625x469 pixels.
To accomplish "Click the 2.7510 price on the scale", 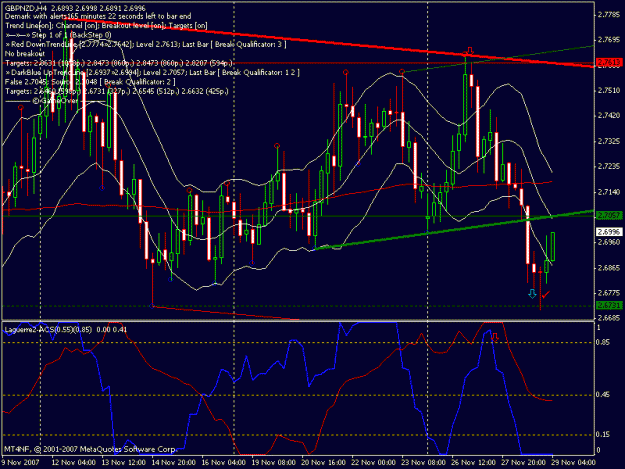I will click(x=609, y=90).
